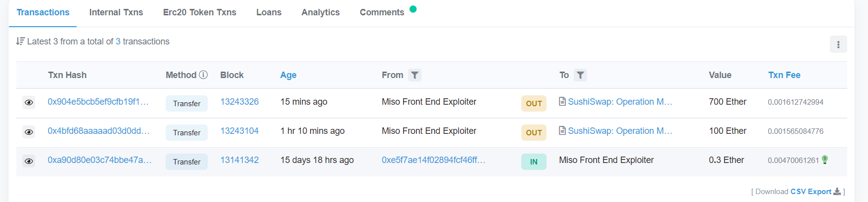This screenshot has width=868, height=202.
Task: Open the three-dot options menu
Action: point(838,44)
